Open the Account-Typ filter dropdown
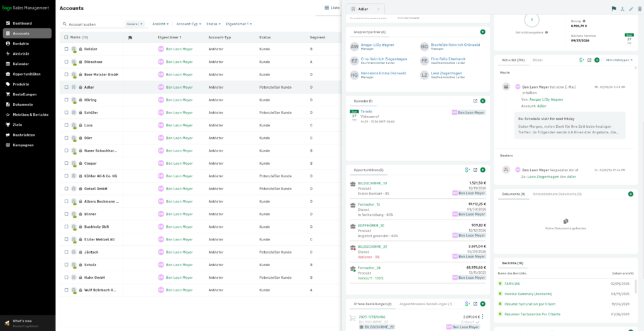 (189, 24)
